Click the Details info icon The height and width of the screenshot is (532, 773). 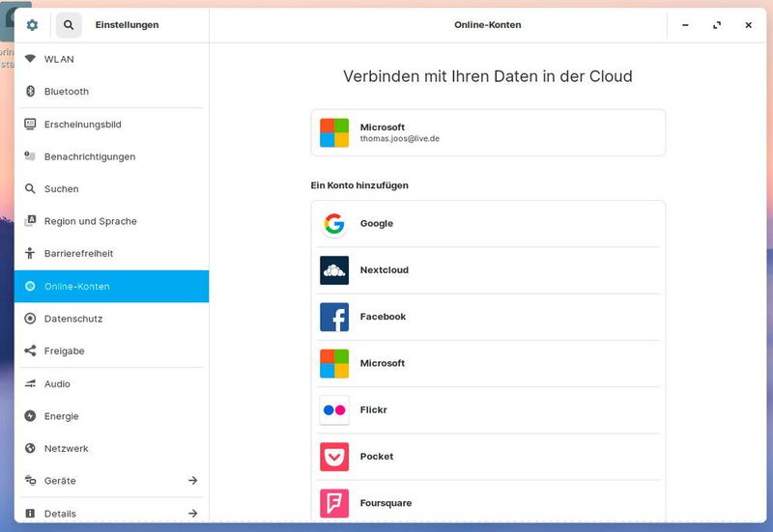point(30,514)
